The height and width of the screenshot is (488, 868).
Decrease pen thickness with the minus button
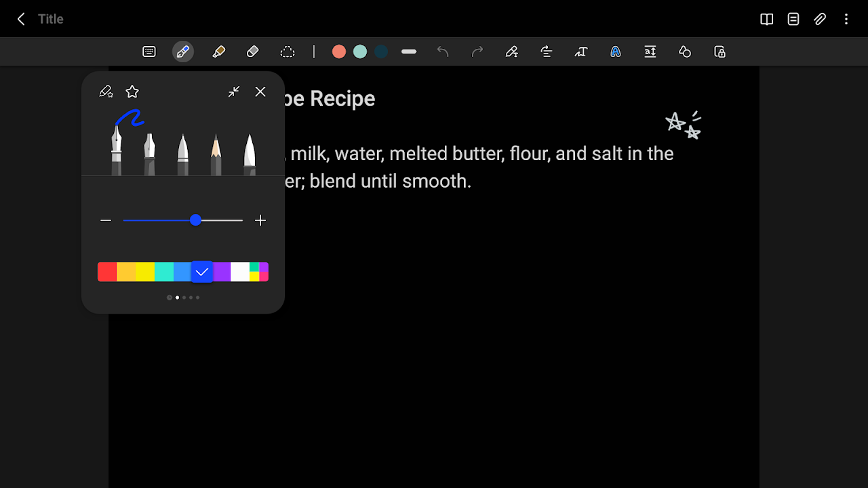106,220
